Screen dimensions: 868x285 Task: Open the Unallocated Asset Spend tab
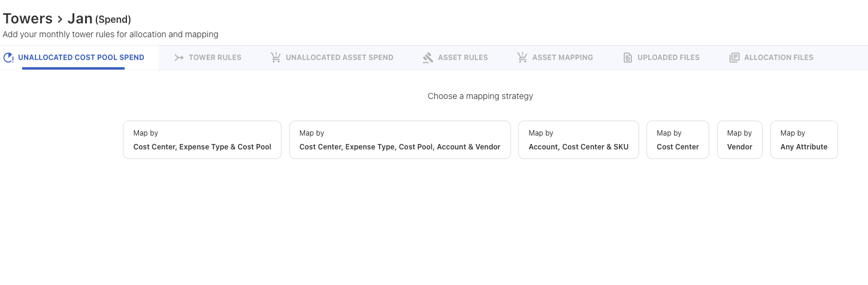[339, 58]
